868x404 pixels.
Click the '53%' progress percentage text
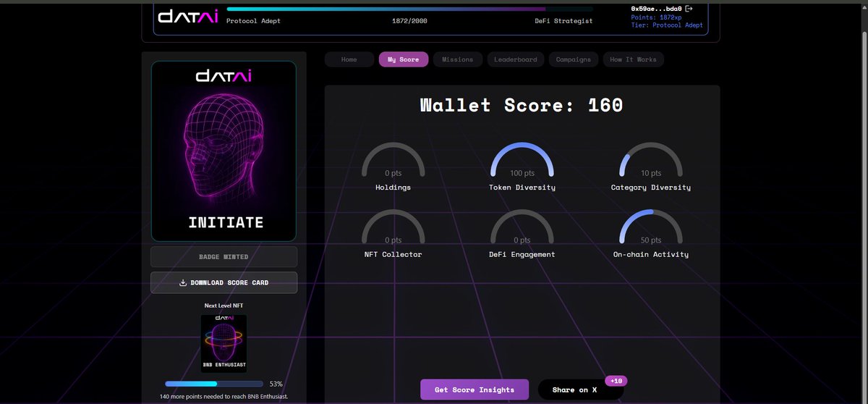coord(276,384)
